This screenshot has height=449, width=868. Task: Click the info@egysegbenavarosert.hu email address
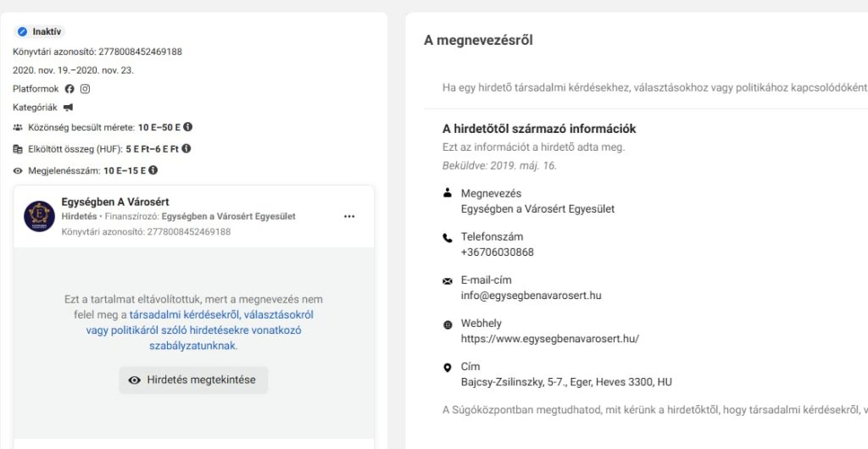coord(531,296)
